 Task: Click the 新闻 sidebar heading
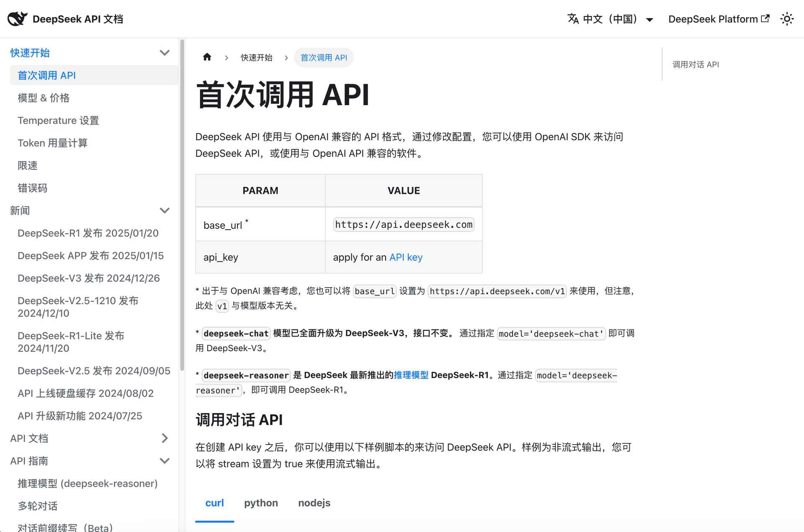(20, 211)
